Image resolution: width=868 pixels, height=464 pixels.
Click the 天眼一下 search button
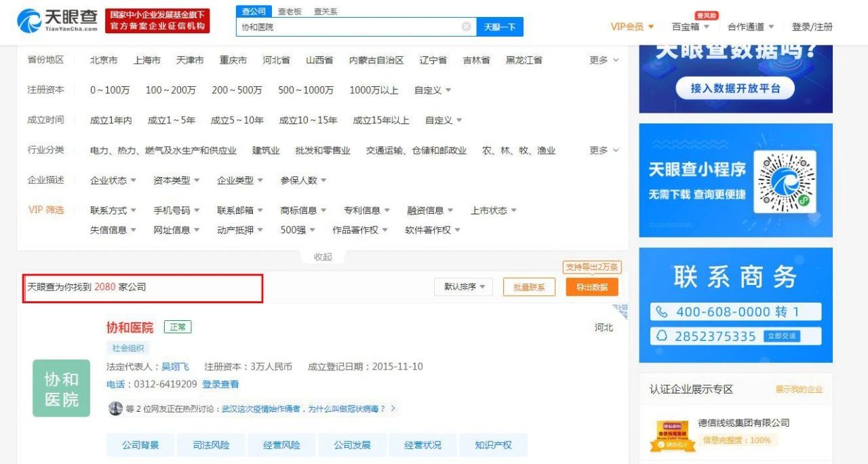click(x=500, y=26)
